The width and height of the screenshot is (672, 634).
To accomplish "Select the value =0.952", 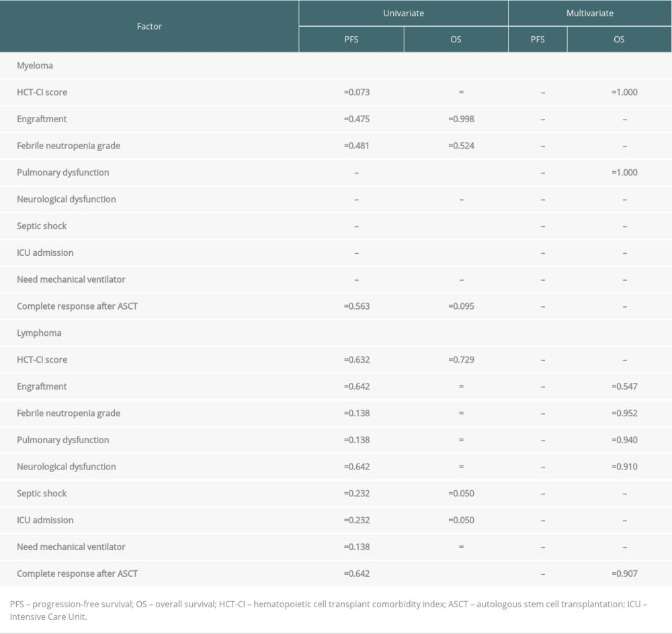I will (x=624, y=413).
